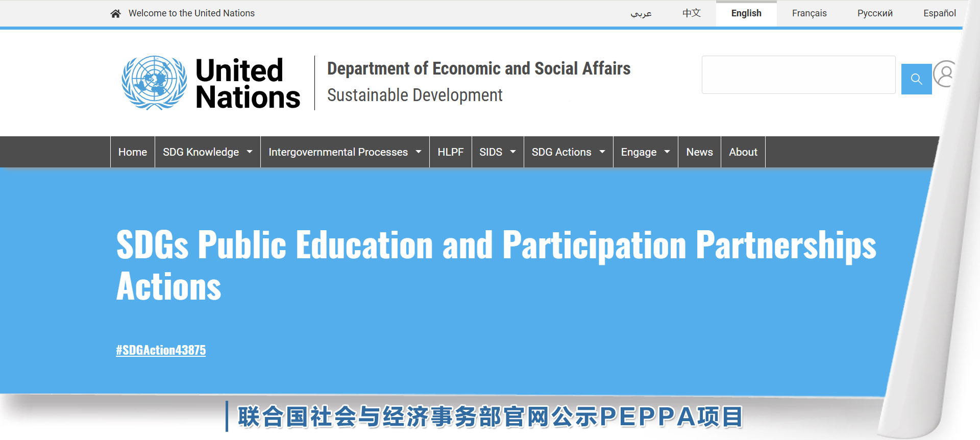
Task: Open the About page in navigation
Action: 743,152
